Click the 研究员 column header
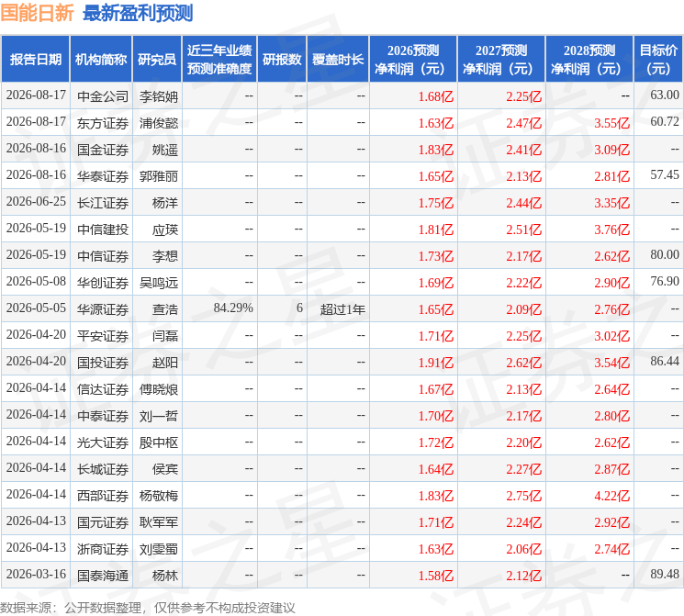Image resolution: width=684 pixels, height=616 pixels. pyautogui.click(x=157, y=60)
